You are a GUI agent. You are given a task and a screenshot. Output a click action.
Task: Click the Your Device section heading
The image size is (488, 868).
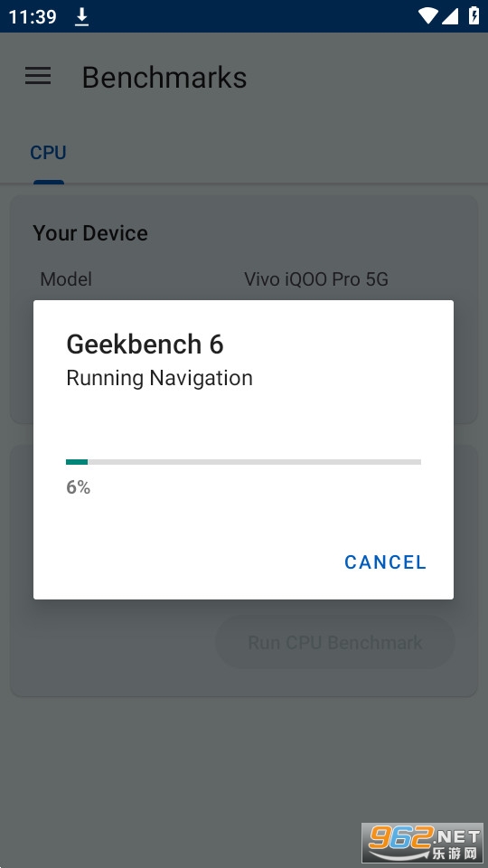coord(90,233)
